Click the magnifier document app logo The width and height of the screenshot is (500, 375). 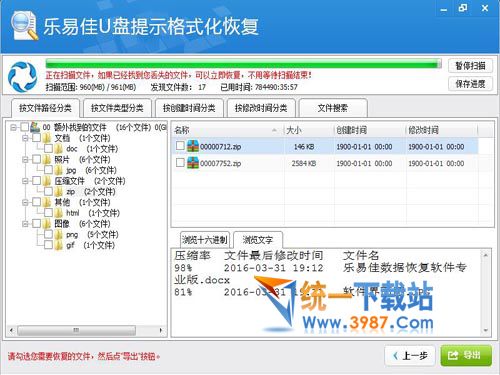23,25
